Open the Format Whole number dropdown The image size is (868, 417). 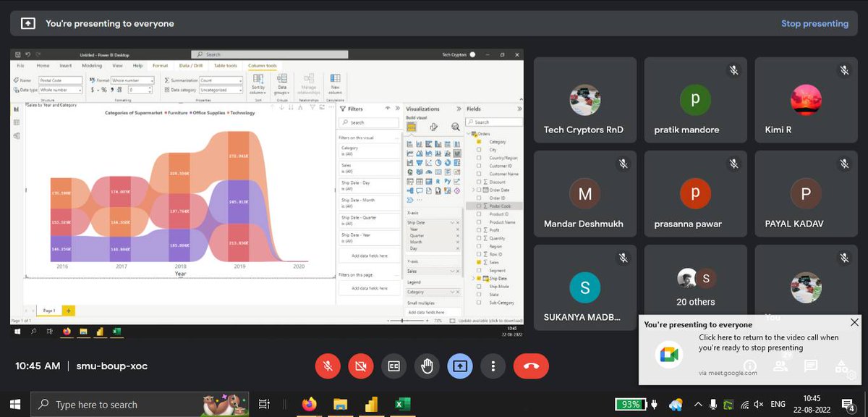(132, 80)
